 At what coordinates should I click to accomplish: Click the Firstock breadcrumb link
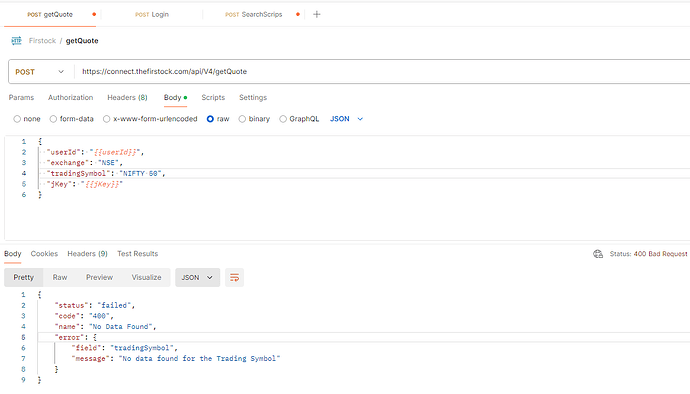(42, 41)
